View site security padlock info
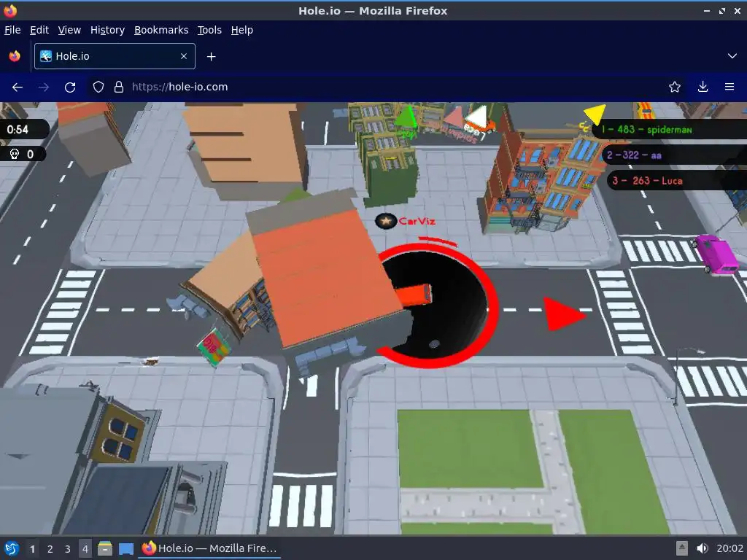The width and height of the screenshot is (747, 560). 119,87
